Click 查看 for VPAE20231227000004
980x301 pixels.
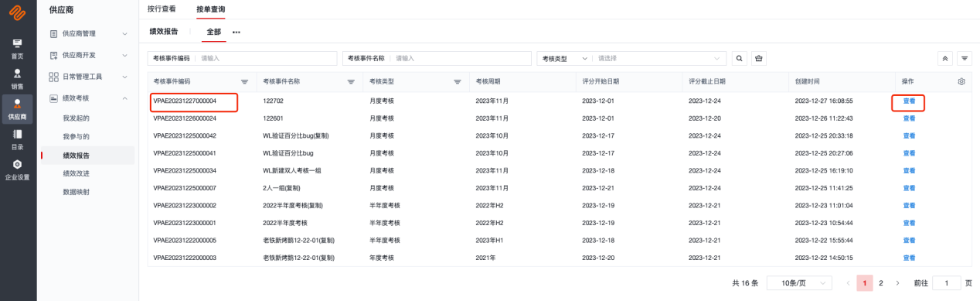909,101
